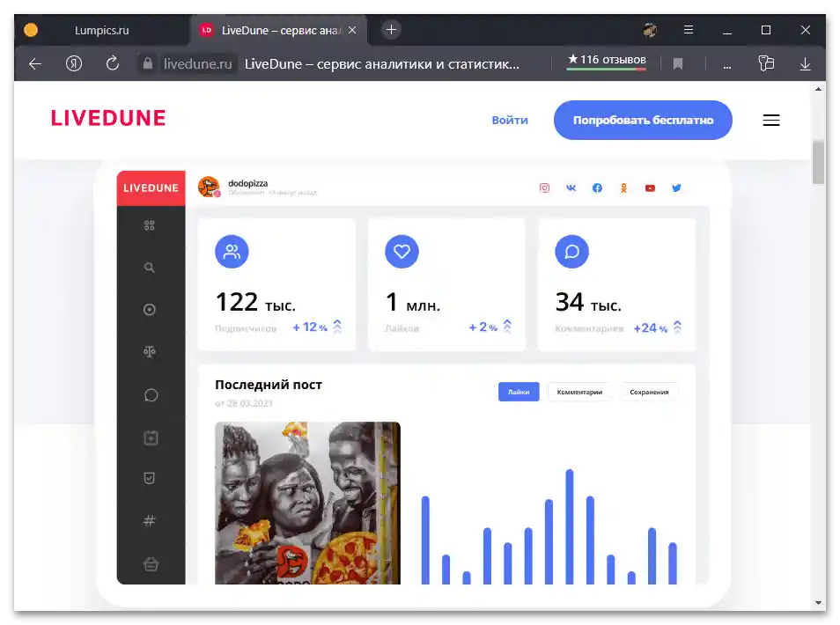840x625 pixels.
Task: Select the Odnoklassniki network icon
Action: pos(623,188)
